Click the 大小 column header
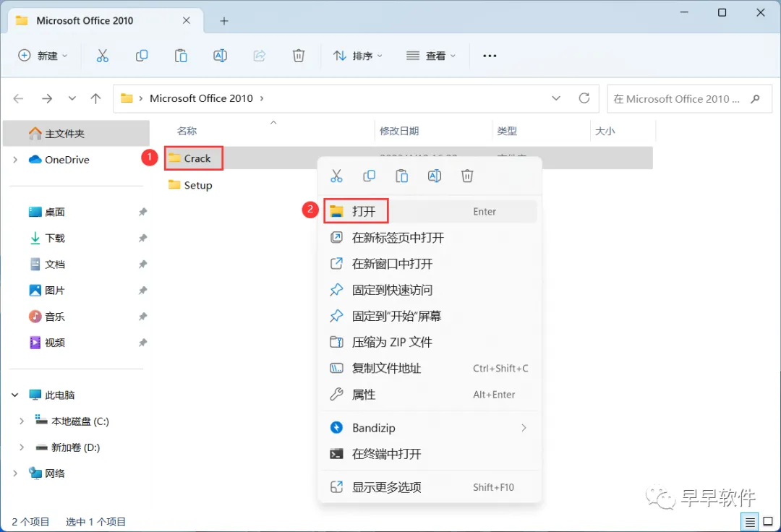 click(x=605, y=131)
